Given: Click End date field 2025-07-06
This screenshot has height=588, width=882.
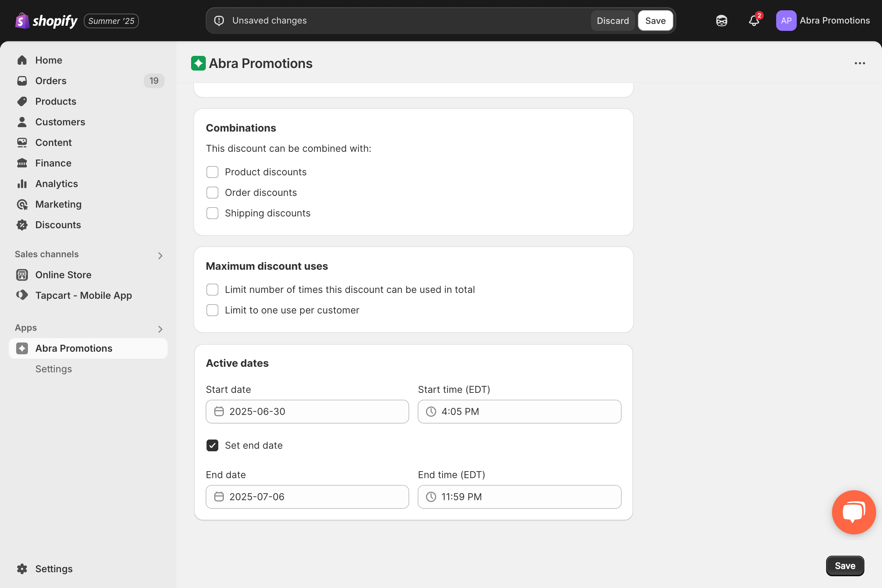Looking at the screenshot, I should point(307,496).
